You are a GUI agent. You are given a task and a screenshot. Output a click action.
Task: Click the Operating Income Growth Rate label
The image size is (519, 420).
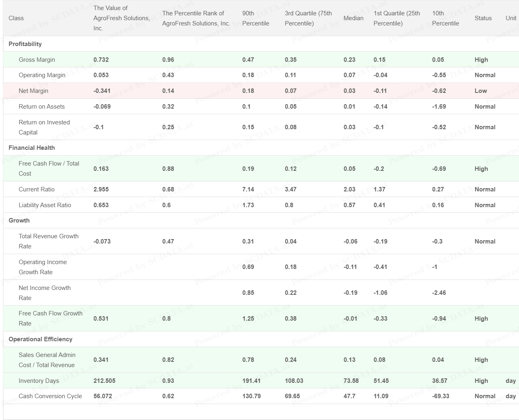tap(43, 267)
